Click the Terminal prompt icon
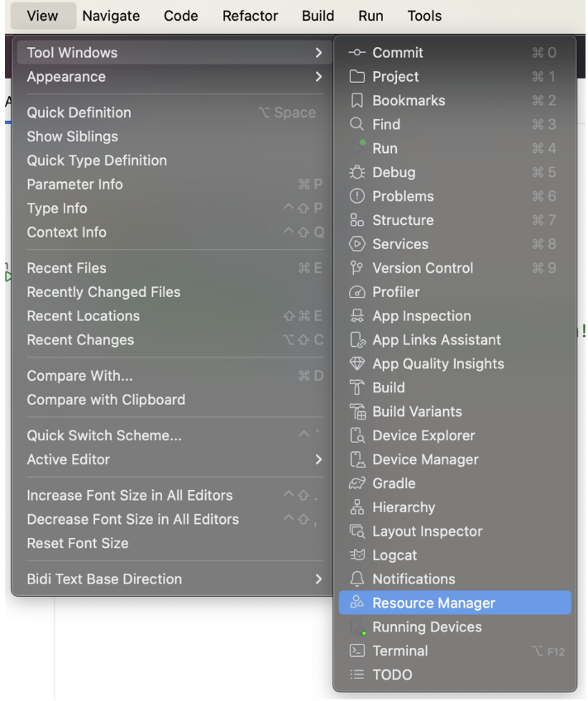 [357, 651]
